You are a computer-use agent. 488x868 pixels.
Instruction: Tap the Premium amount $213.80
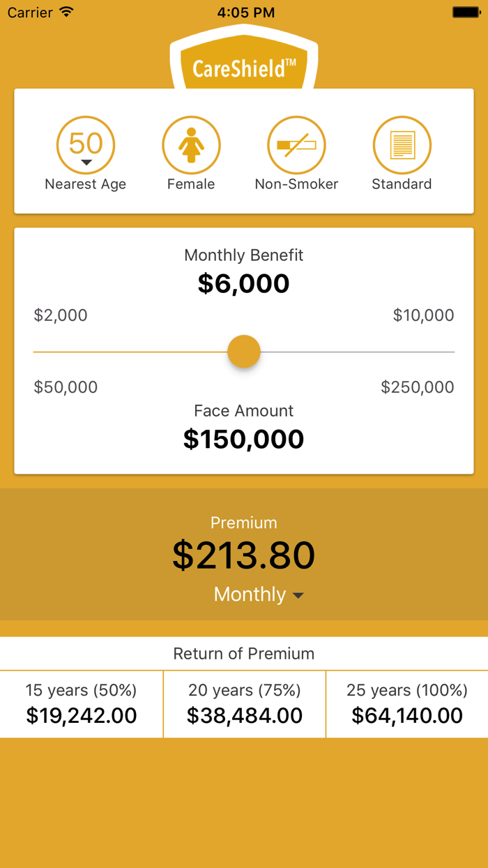(243, 555)
